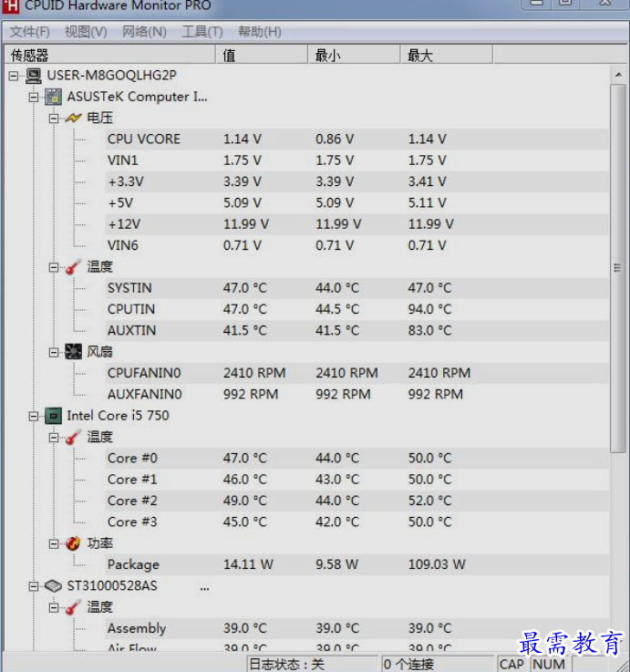Select the VIN1 voltage row
The image size is (630, 672).
[357, 160]
